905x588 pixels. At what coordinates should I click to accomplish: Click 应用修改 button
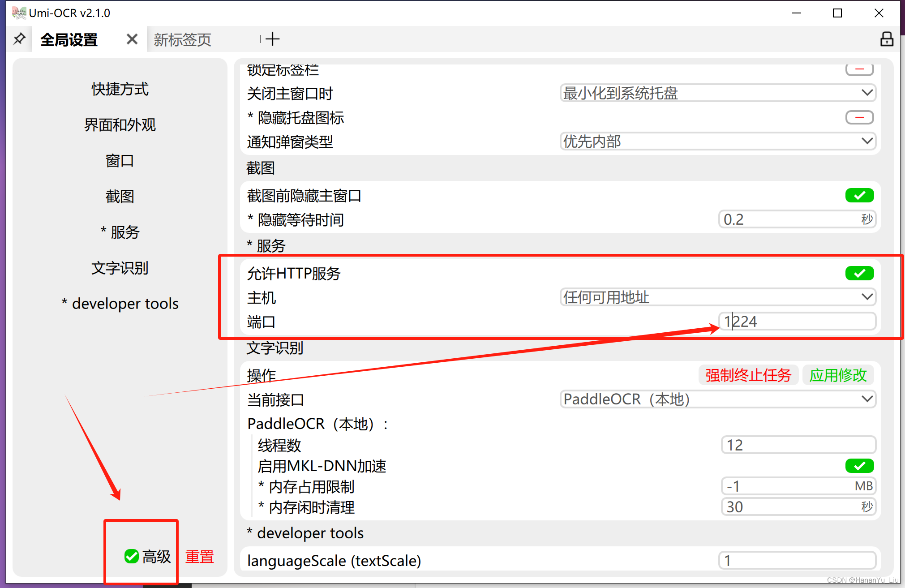coord(838,375)
